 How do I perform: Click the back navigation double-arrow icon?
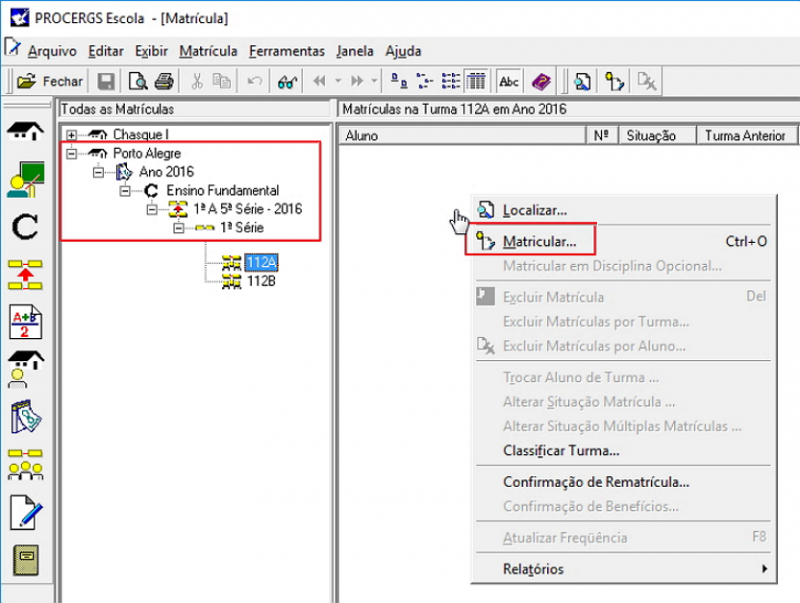(319, 81)
